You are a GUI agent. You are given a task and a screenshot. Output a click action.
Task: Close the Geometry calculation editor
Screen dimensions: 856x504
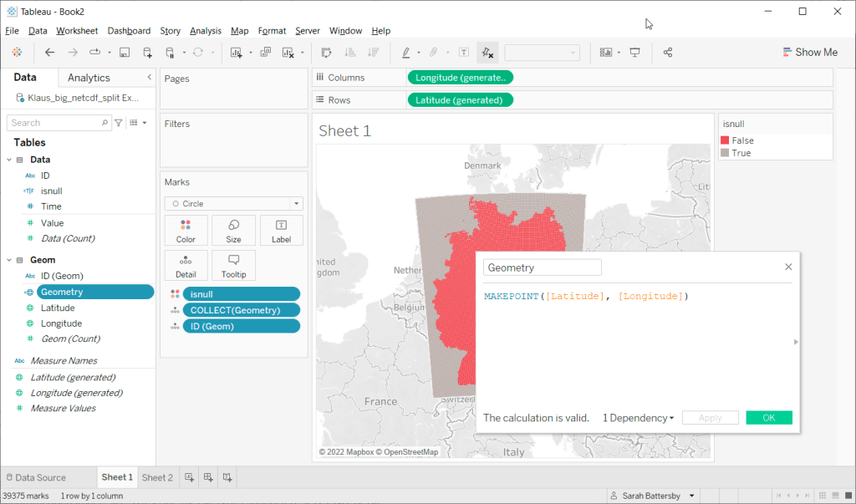788,267
